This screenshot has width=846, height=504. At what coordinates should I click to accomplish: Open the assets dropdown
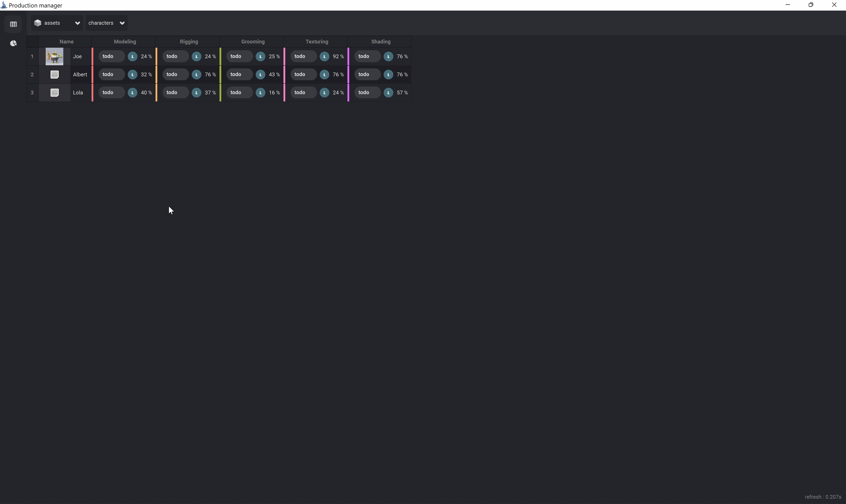pos(57,23)
